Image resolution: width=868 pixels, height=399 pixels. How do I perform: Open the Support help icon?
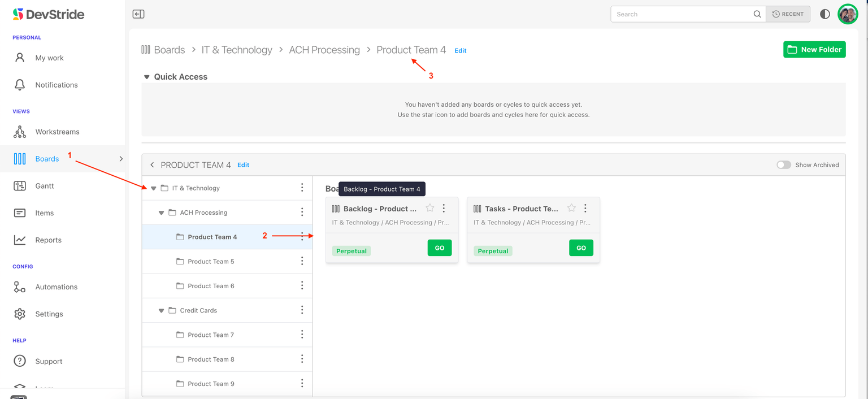(x=20, y=361)
